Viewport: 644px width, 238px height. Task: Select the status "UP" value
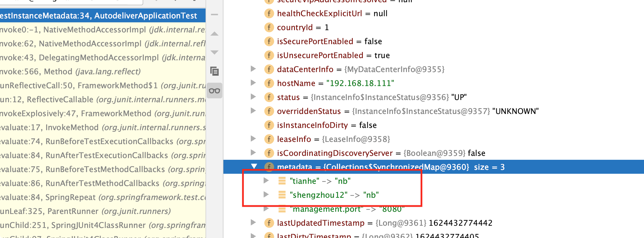459,97
